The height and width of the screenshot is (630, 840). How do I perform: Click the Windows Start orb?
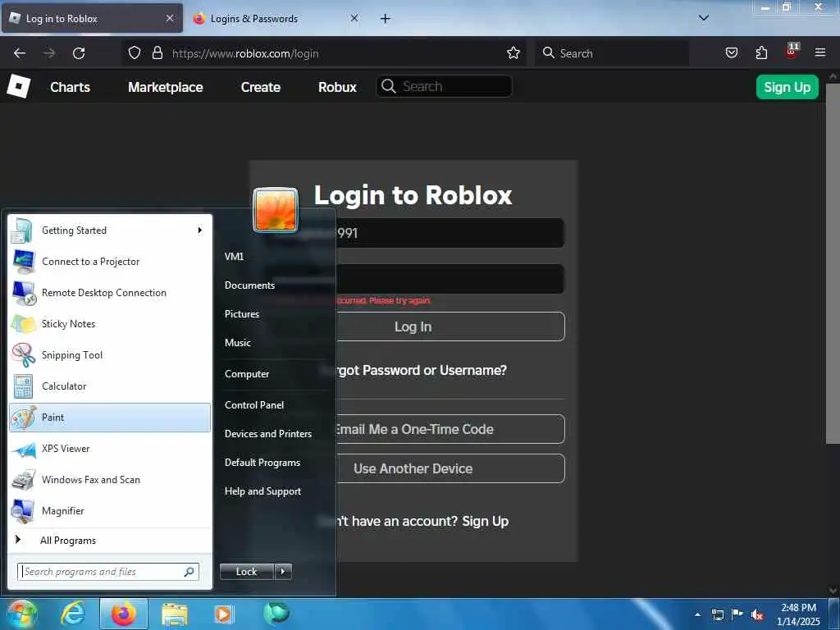(21, 614)
